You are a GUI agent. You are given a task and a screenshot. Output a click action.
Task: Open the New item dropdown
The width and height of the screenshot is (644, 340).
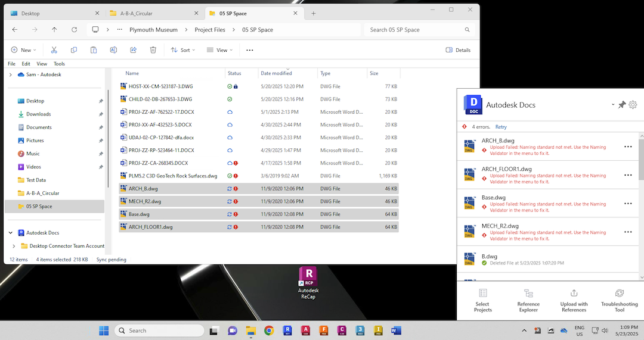point(23,50)
